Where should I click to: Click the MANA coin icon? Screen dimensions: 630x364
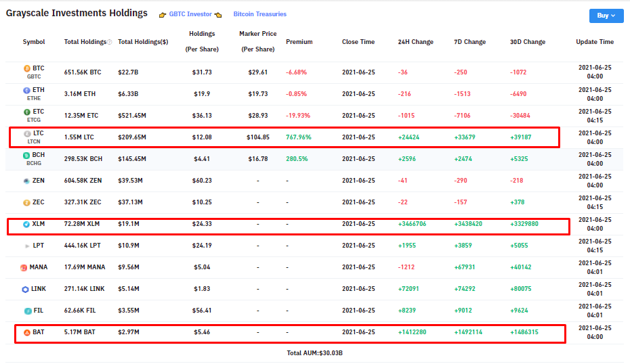click(24, 268)
